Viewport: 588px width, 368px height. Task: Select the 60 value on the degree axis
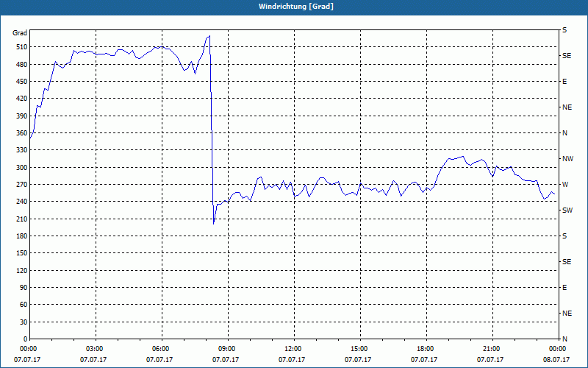tap(23, 305)
